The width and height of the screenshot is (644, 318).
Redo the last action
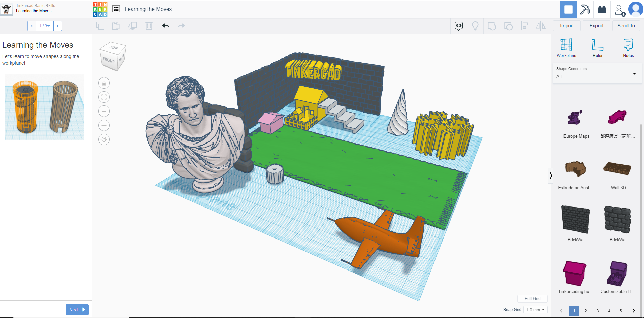pos(181,26)
